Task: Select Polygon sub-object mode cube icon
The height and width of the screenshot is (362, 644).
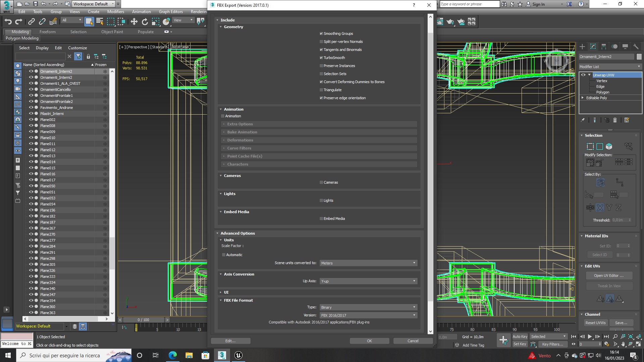Action: pos(609,146)
